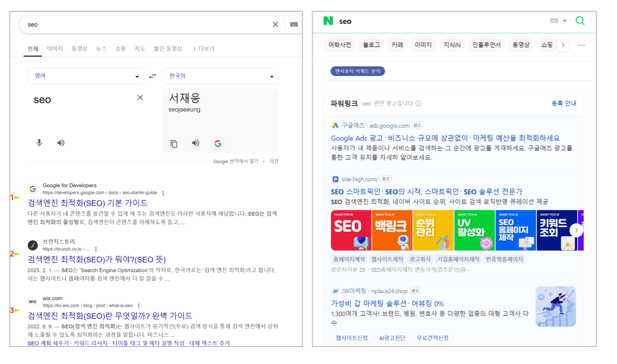
Task: Click the AI광고진단 button
Action: [x=392, y=338]
